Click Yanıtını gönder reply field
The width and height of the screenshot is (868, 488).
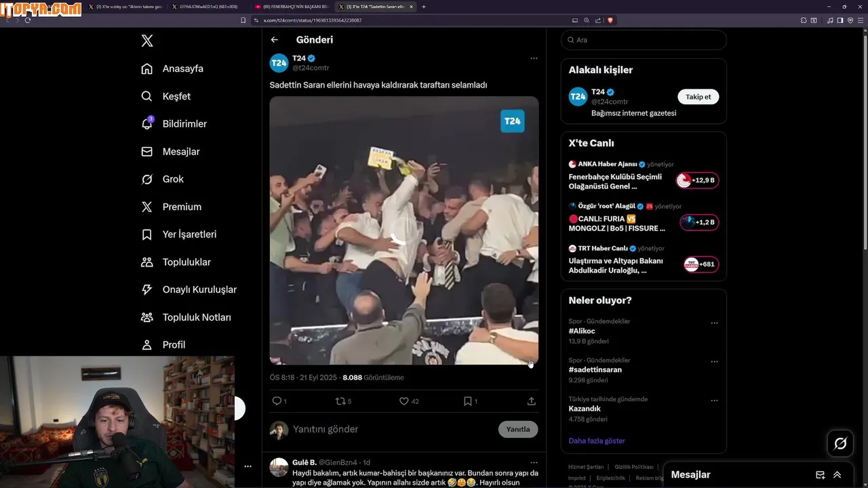(325, 429)
